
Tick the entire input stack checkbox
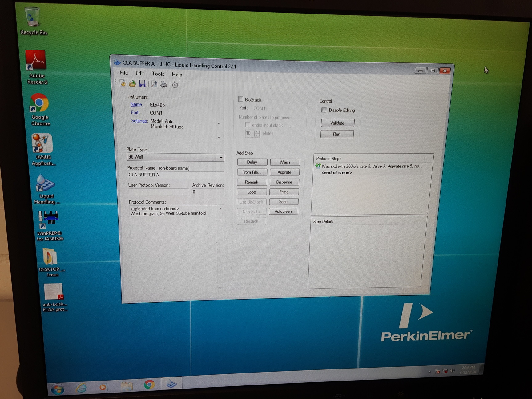click(x=248, y=125)
